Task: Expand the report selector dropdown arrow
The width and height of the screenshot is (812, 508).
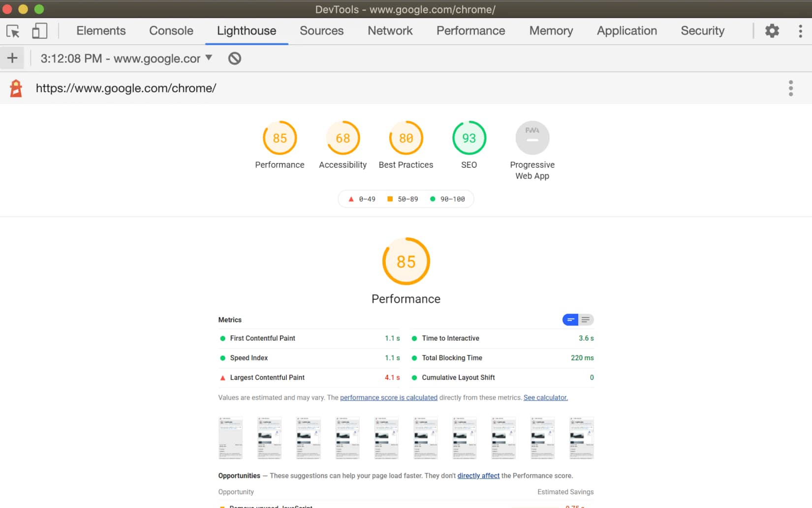Action: click(x=209, y=58)
